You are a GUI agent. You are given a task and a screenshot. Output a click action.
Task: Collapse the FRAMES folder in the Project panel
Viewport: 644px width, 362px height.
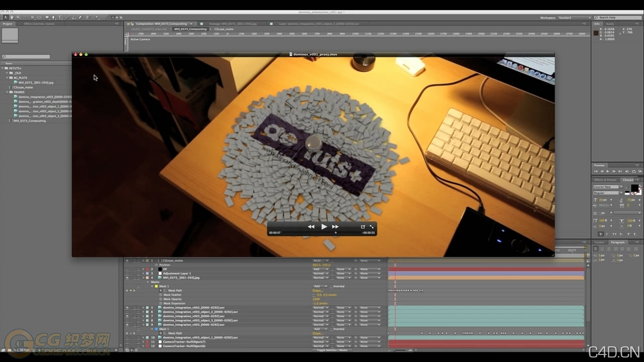9,92
